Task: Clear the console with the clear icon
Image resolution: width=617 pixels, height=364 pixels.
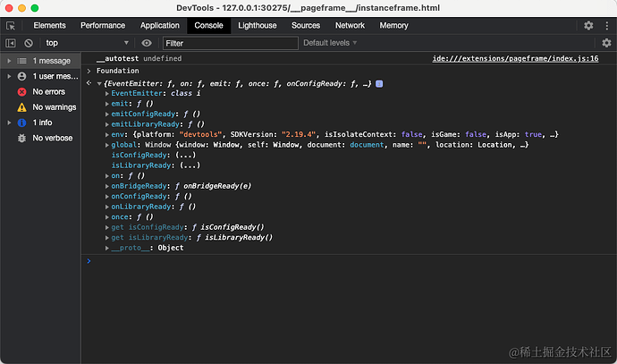Action: click(x=29, y=43)
